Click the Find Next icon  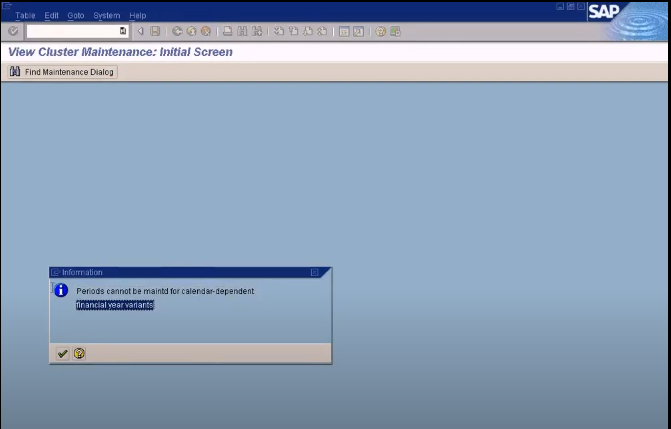click(257, 31)
